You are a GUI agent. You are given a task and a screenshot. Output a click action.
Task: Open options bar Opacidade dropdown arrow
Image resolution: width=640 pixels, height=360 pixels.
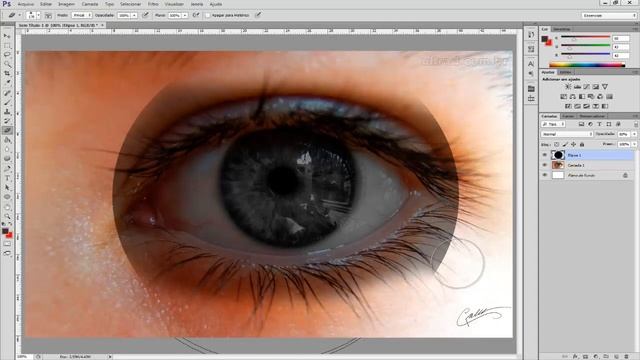[x=134, y=16]
